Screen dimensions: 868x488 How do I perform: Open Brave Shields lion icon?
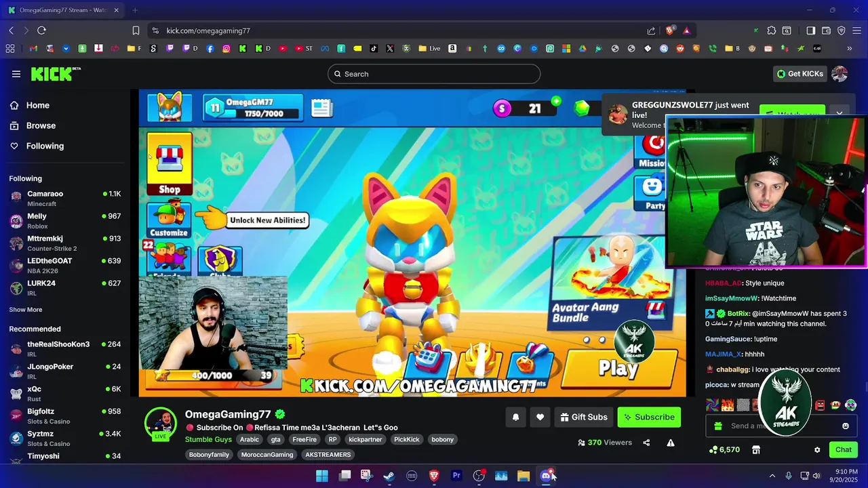click(670, 30)
